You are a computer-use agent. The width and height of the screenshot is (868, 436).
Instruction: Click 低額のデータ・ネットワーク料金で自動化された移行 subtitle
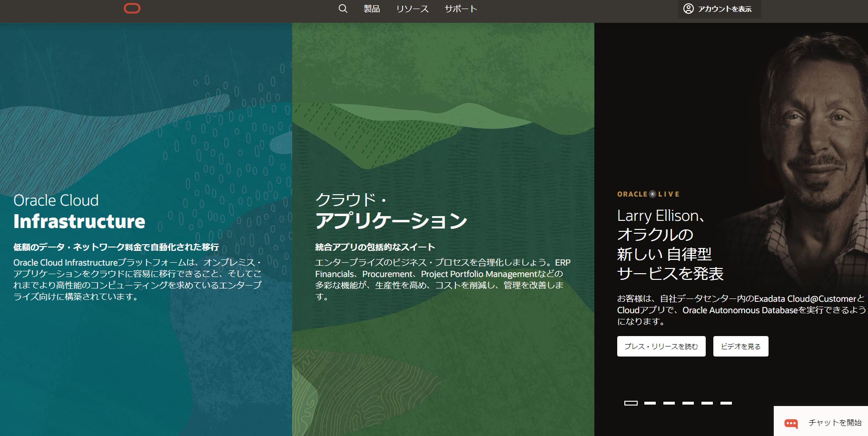tap(116, 247)
